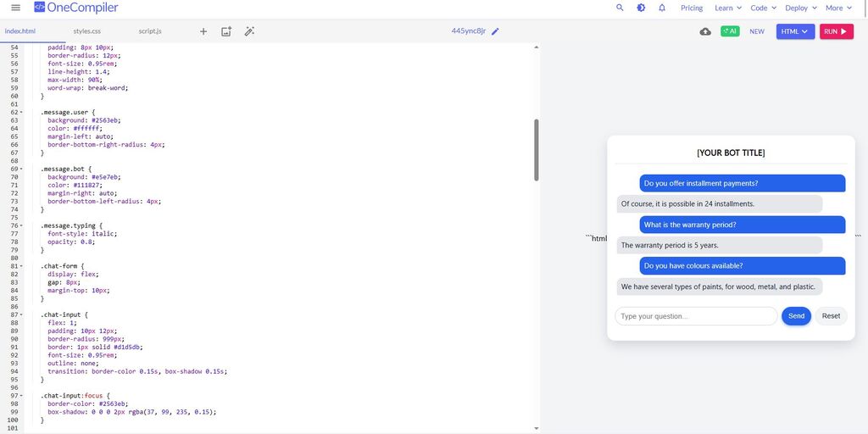Toggle dark mode theme icon

[641, 8]
